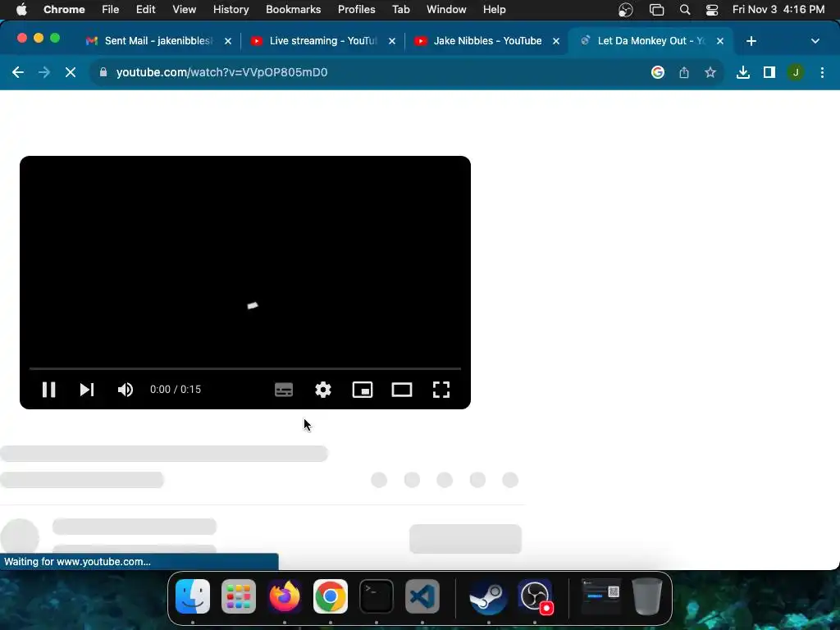Launch Firefox from dock
The width and height of the screenshot is (840, 630).
pos(285,596)
